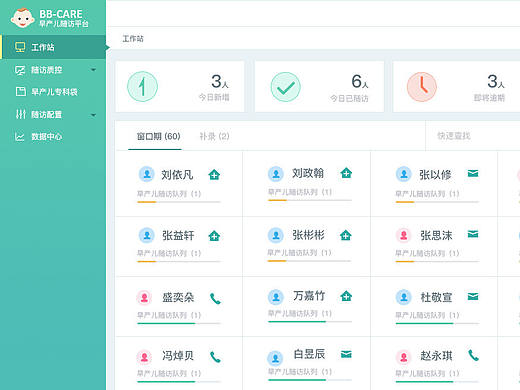
Task: Click 赵永琪's pink avatar icon
Action: [403, 357]
